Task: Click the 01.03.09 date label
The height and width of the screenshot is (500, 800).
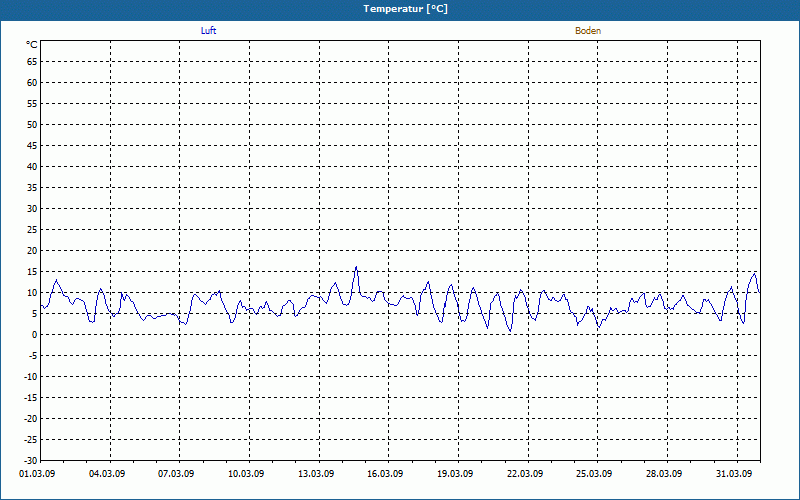Action: 37,474
